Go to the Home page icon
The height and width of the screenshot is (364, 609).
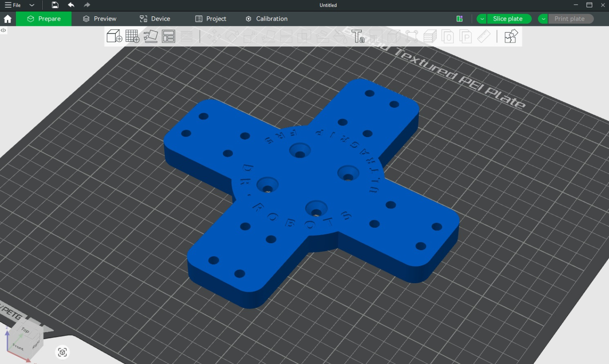tap(8, 19)
